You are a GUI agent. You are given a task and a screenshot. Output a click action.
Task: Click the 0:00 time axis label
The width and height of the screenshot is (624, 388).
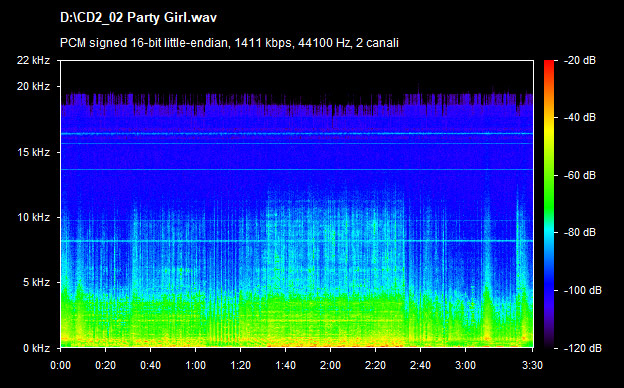pyautogui.click(x=60, y=365)
